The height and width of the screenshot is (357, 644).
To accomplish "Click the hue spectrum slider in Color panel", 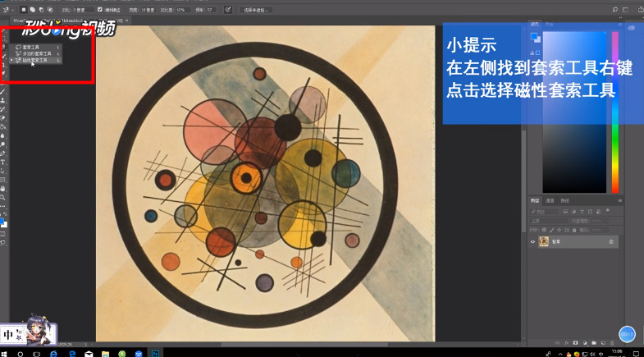I will click(x=615, y=112).
